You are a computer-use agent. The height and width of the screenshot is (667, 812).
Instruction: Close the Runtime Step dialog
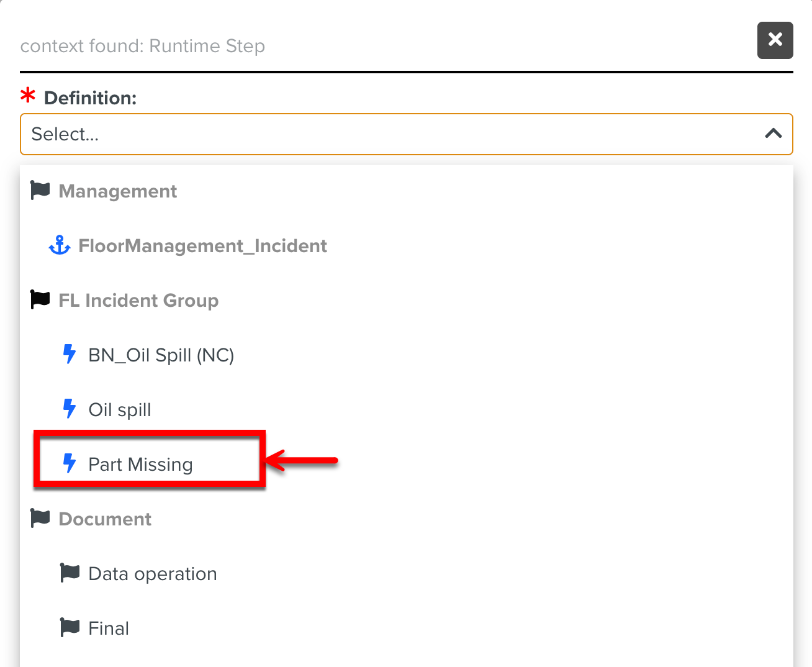775,40
